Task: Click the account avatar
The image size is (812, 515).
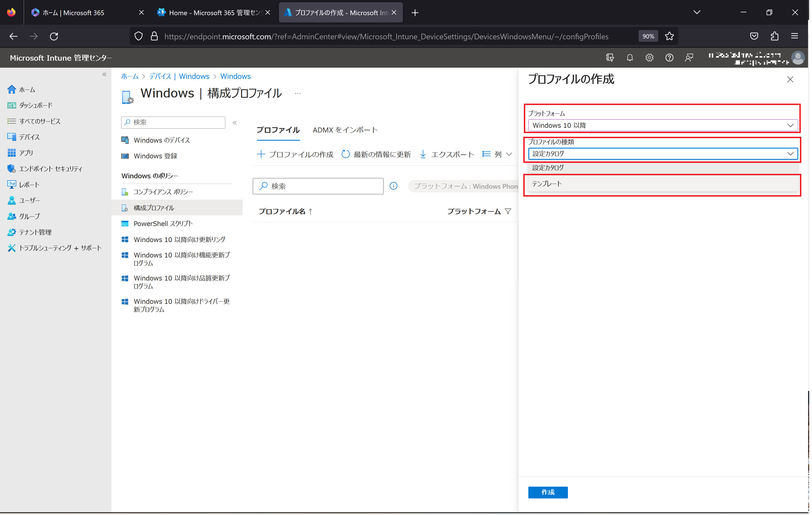Action: click(798, 58)
